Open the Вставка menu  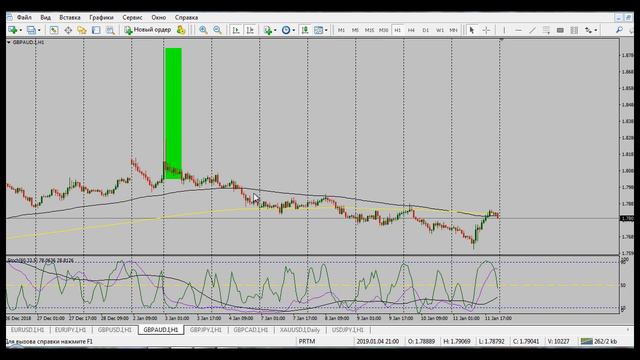(x=70, y=18)
